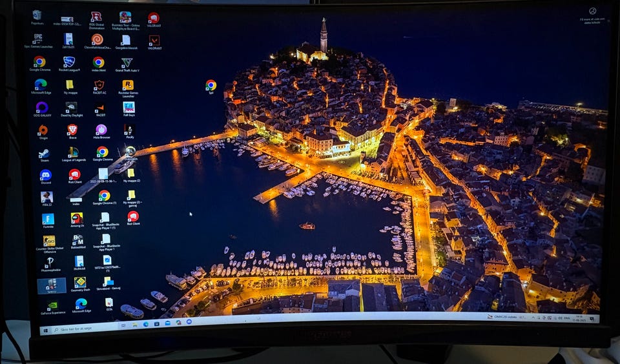Open the Ny mappe (2) folder
620x364 pixels.
coord(131,176)
